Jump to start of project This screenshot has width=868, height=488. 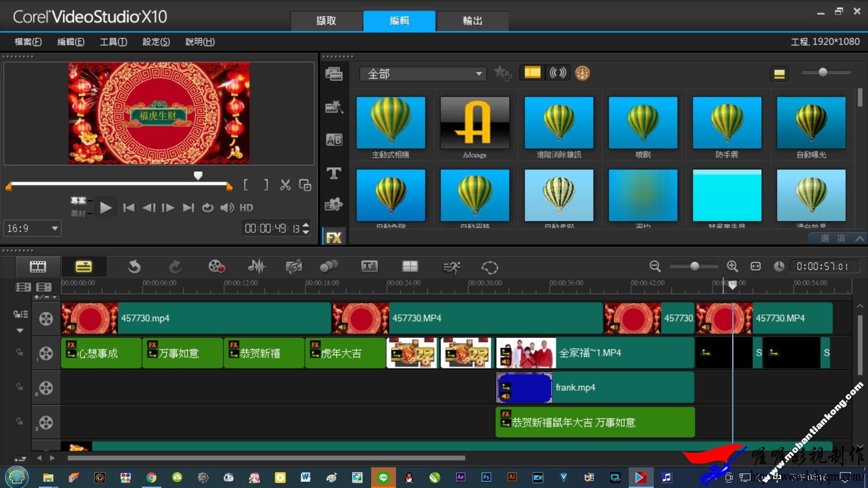(128, 208)
